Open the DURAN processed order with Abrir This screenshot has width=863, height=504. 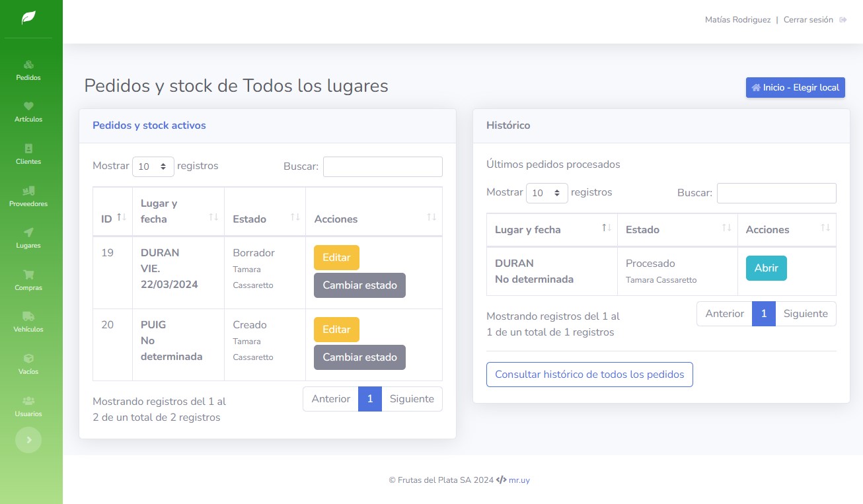766,269
